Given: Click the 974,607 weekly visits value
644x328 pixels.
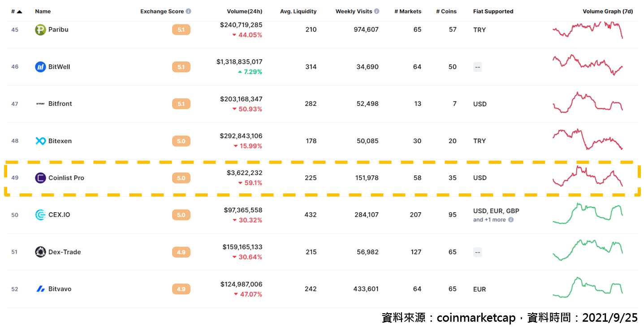Looking at the screenshot, I should 366,30.
